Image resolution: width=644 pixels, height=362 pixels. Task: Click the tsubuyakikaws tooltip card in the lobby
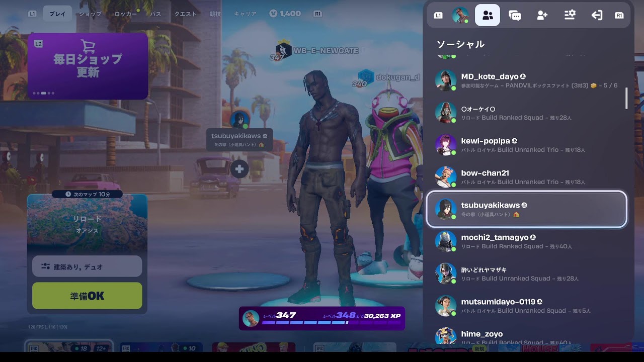[239, 139]
